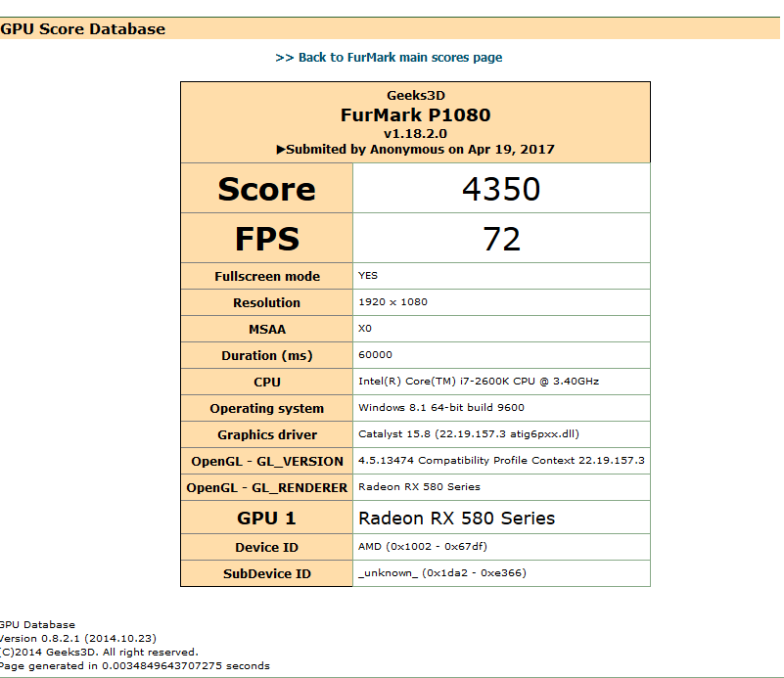Screen dimensions: 784x678
Task: Click the Score label cell
Action: [266, 189]
